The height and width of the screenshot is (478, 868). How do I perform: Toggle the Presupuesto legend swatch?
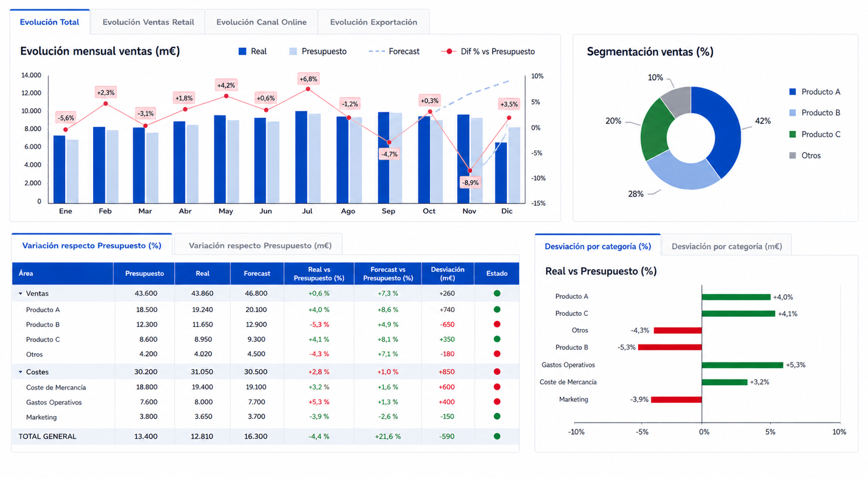pyautogui.click(x=293, y=51)
